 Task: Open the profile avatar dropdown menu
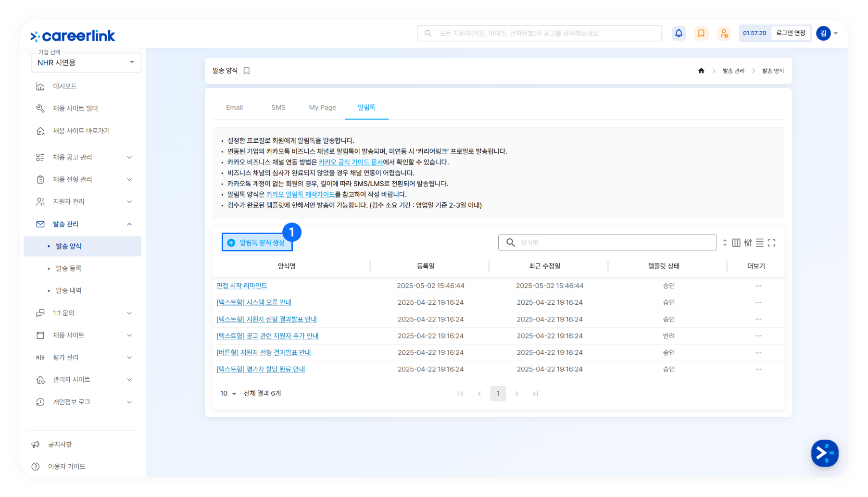pyautogui.click(x=827, y=33)
